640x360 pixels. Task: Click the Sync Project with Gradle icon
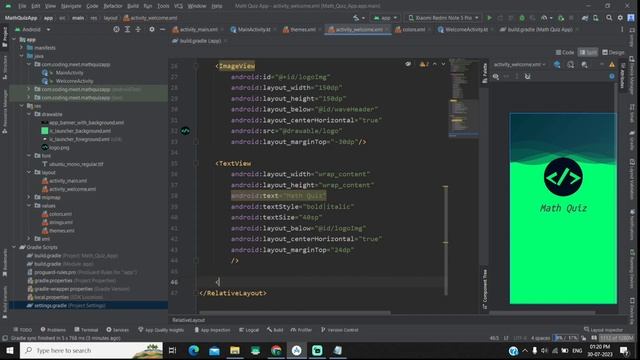click(585, 18)
